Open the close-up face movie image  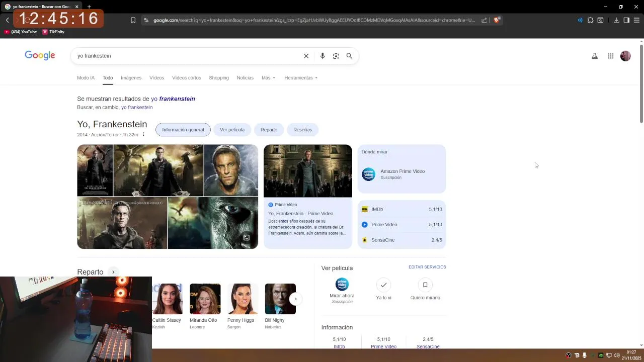tap(231, 170)
